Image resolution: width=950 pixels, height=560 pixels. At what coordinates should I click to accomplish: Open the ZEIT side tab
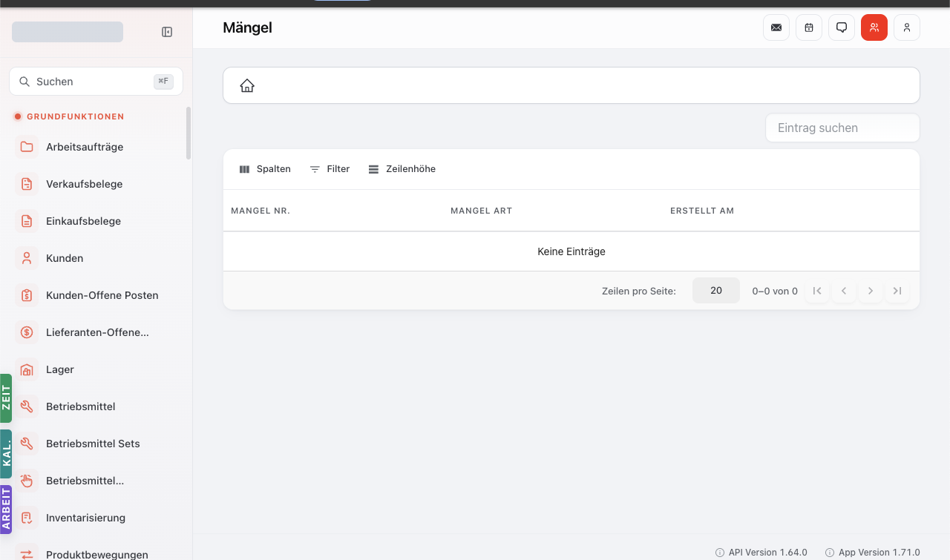(x=6, y=398)
